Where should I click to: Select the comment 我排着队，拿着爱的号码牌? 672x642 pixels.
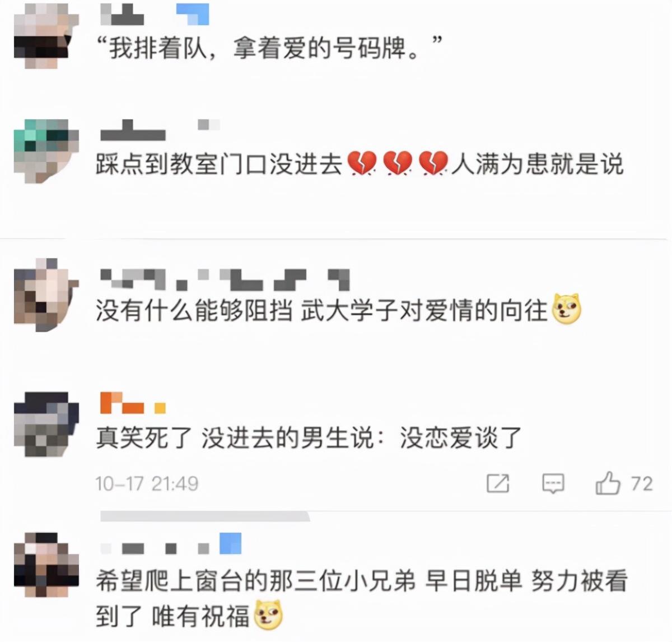(270, 48)
